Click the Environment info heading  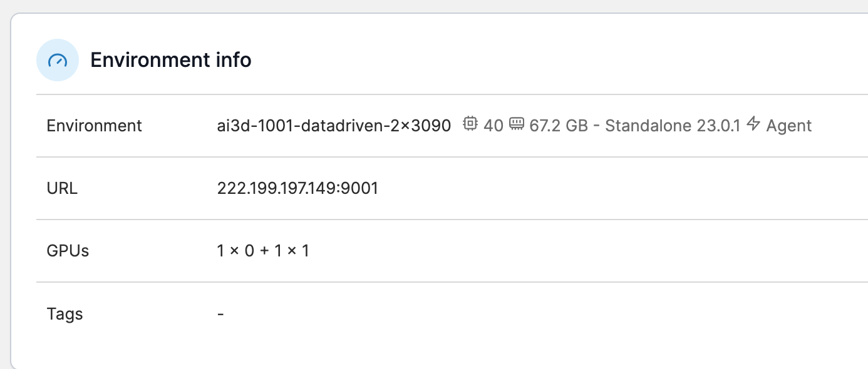pos(170,60)
